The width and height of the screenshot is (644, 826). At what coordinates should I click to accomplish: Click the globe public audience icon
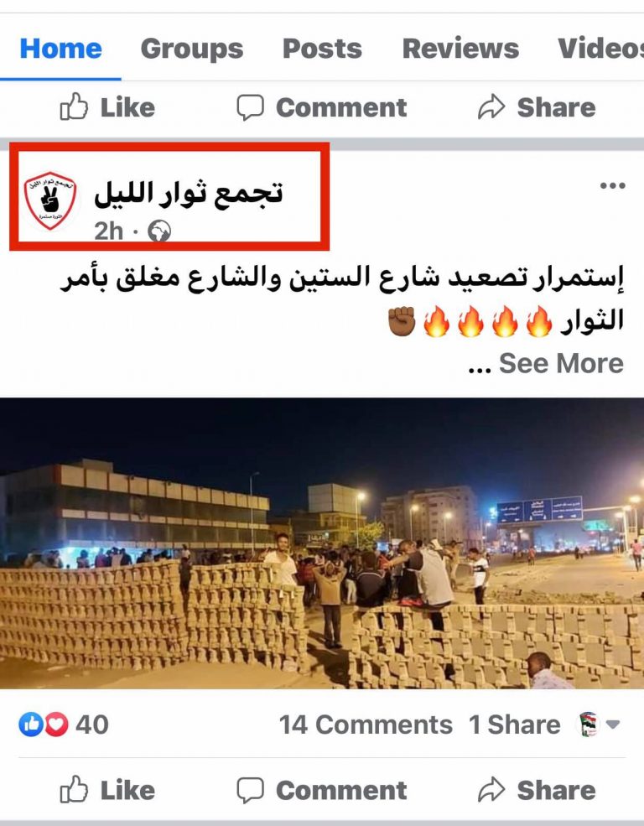(159, 231)
